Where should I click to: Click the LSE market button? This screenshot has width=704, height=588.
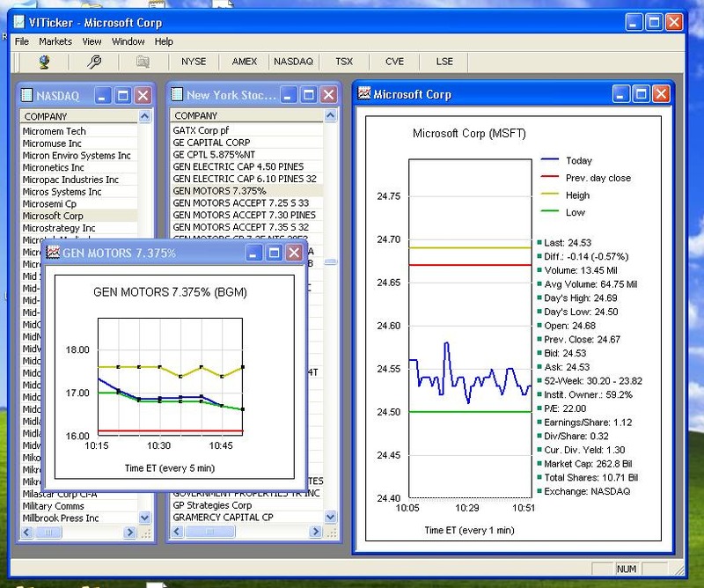click(444, 61)
